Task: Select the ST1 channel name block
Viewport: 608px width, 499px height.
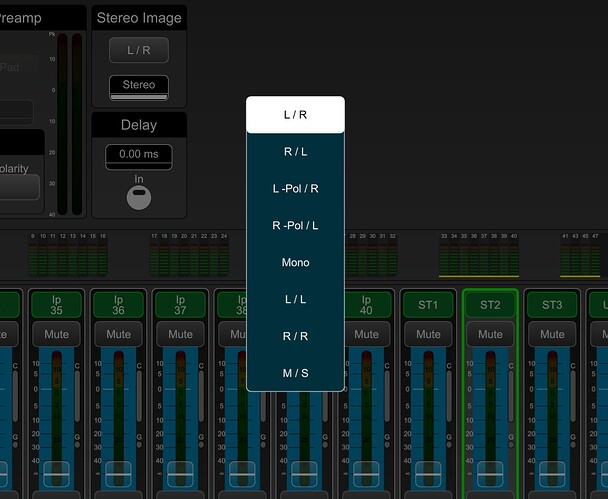Action: (x=428, y=305)
